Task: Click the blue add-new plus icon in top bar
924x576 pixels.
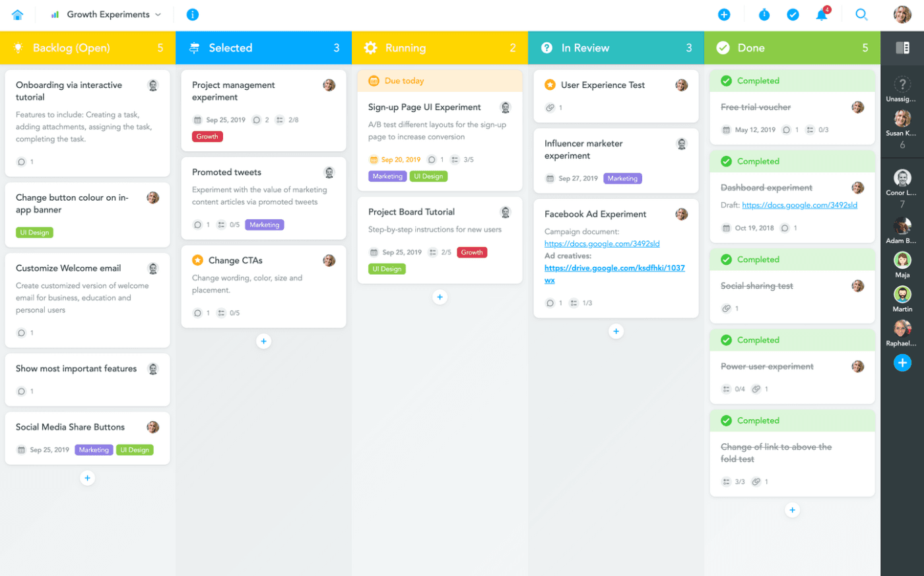Action: pos(724,15)
